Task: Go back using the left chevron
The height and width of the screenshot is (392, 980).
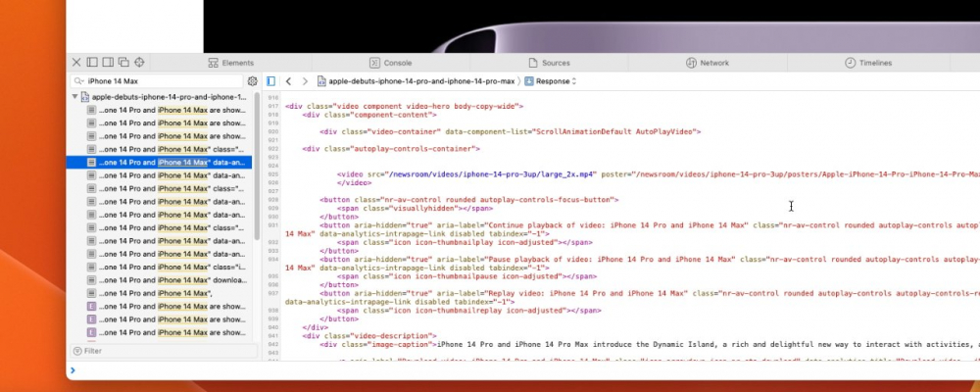Action: tap(289, 81)
